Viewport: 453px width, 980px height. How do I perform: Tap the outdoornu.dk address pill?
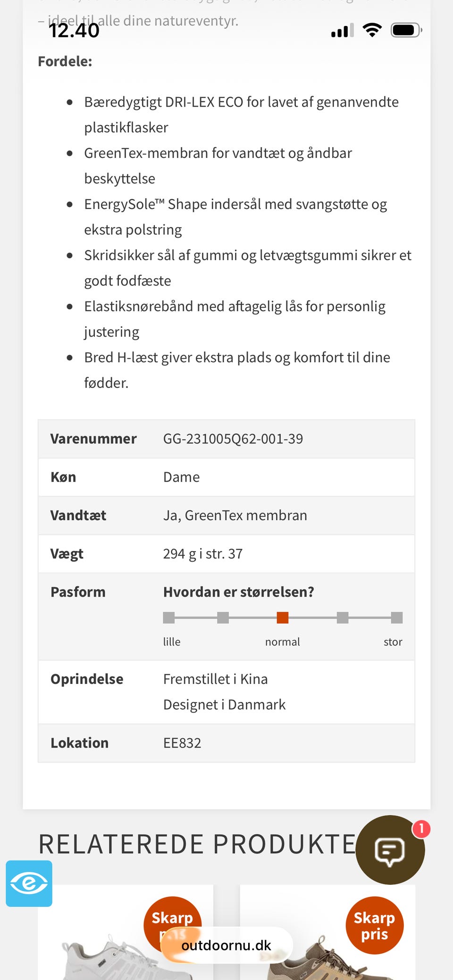226,945
